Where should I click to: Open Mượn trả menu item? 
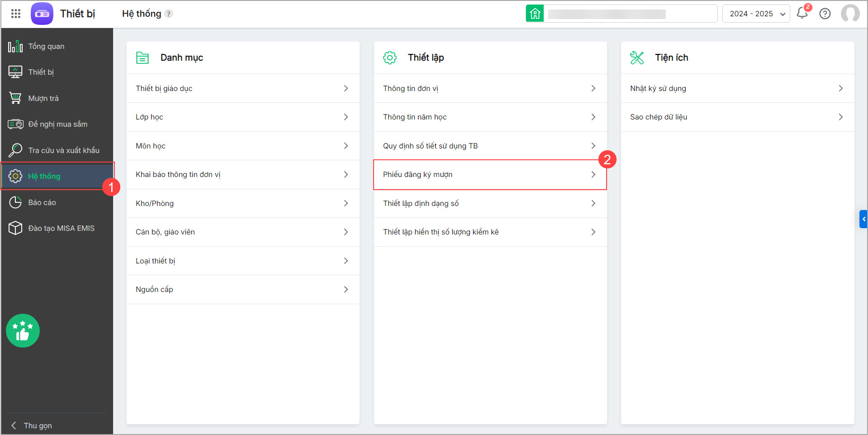point(57,98)
